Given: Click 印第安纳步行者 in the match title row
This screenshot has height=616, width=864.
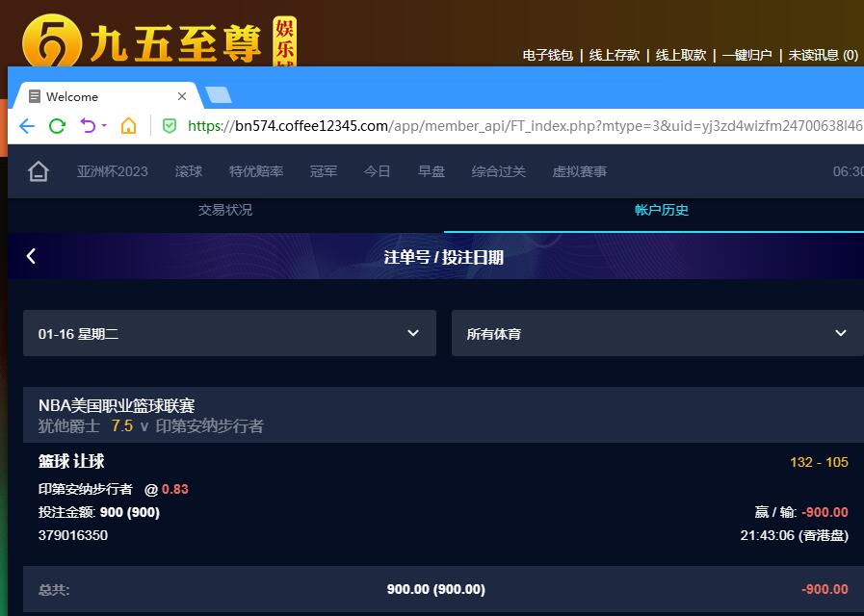Looking at the screenshot, I should (209, 426).
